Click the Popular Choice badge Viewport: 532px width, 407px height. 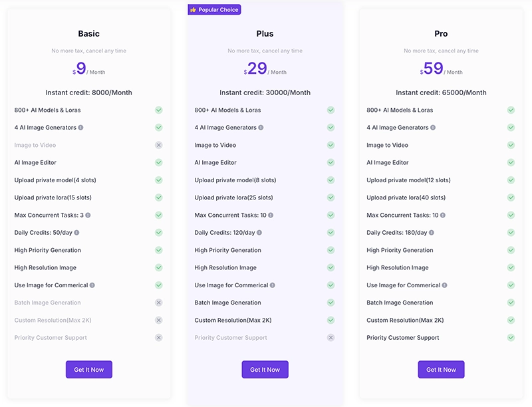(x=214, y=10)
